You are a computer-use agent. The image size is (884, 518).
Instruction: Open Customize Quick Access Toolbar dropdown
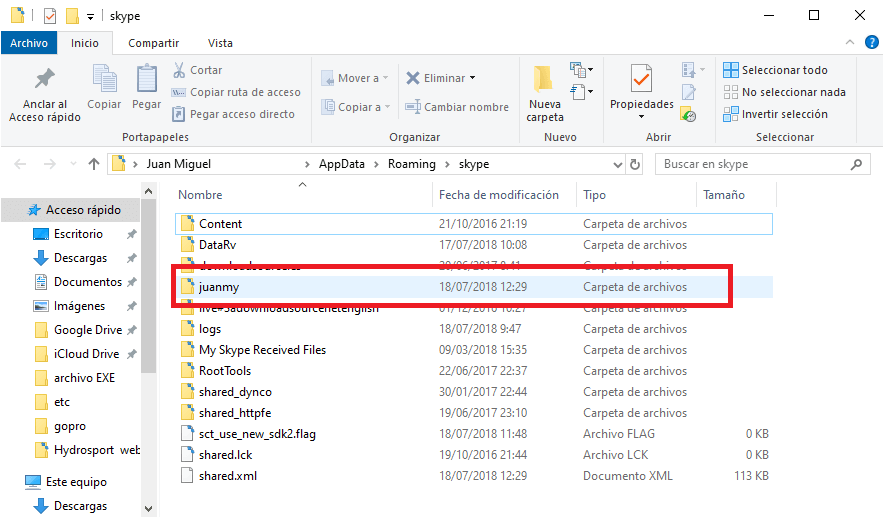pyautogui.click(x=90, y=17)
